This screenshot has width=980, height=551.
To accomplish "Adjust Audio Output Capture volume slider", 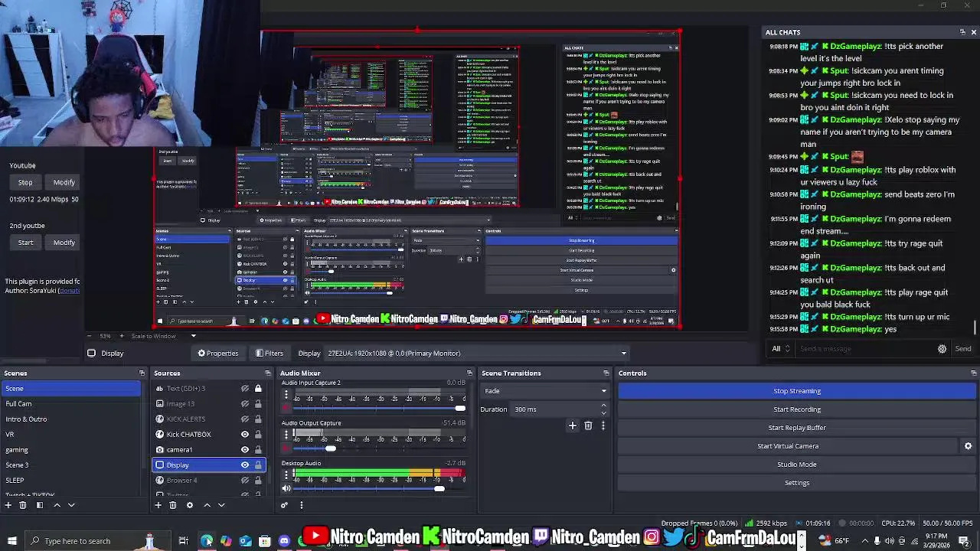I will pyautogui.click(x=331, y=448).
